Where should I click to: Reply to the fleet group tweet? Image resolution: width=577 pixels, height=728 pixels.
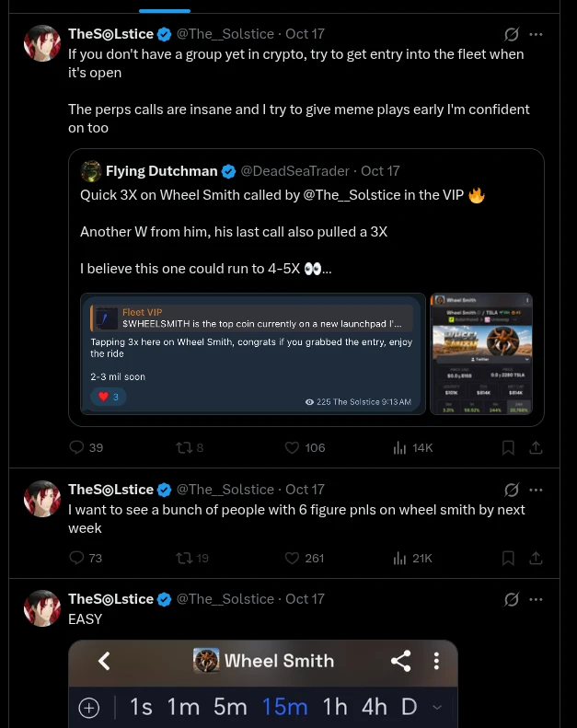76,447
